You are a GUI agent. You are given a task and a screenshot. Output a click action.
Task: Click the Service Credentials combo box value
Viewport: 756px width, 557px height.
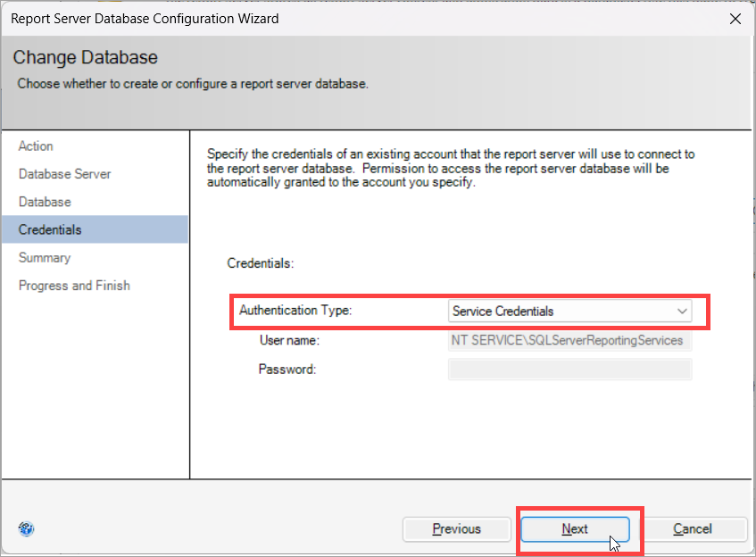click(569, 311)
